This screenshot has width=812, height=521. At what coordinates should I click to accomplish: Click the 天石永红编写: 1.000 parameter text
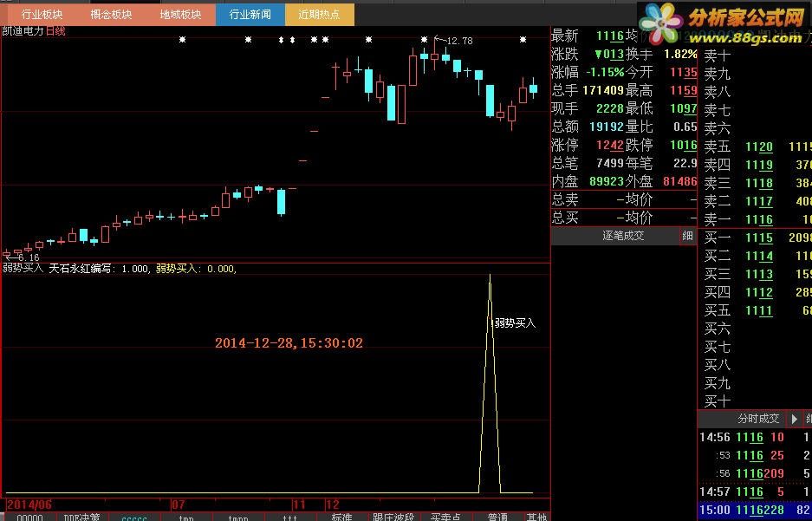[99, 268]
